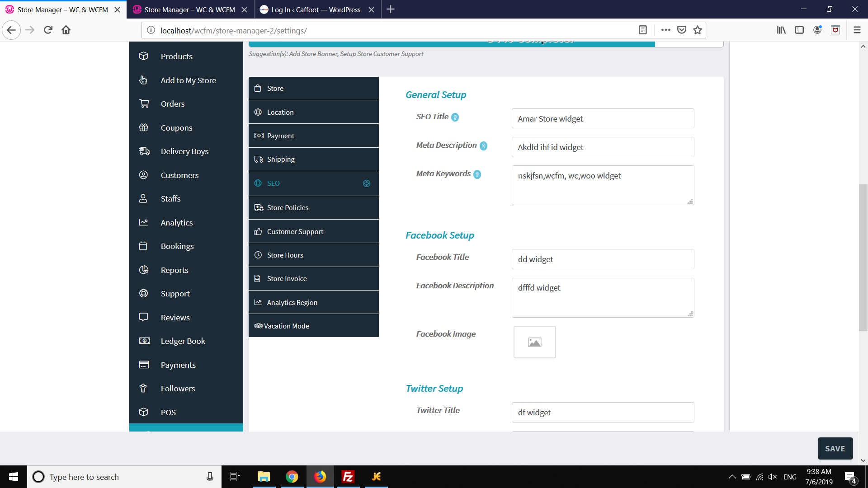Upload image via Facebook Image placeholder
This screenshot has height=488, width=868.
535,342
